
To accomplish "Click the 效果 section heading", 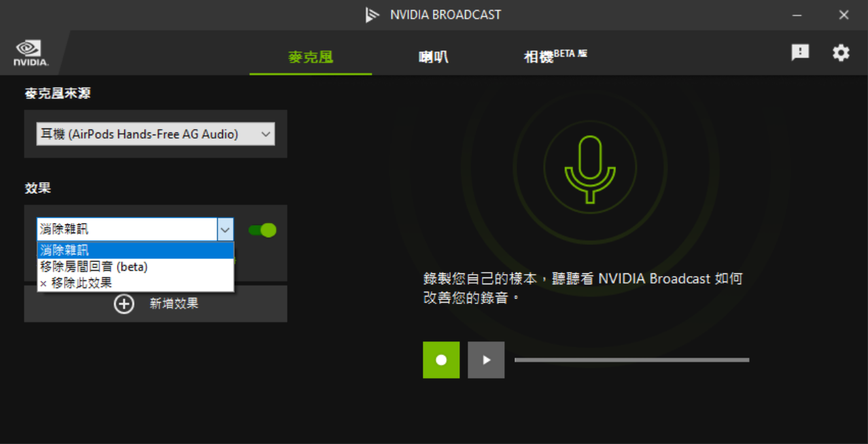I will 38,188.
